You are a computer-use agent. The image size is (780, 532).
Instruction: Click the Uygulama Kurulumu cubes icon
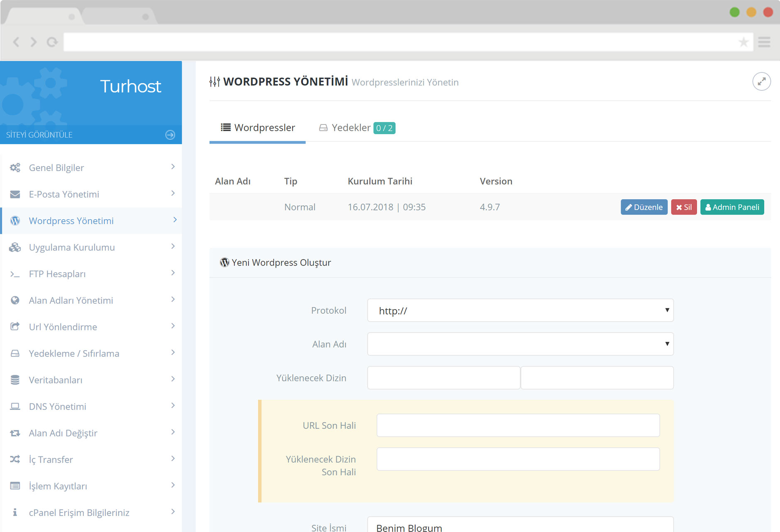(15, 247)
